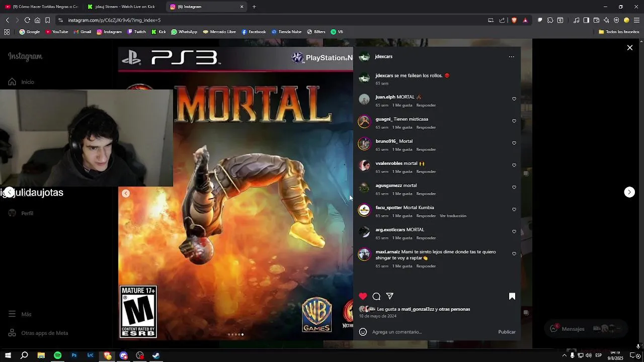
Task: Open the Twitch bookmark
Action: pos(137,32)
